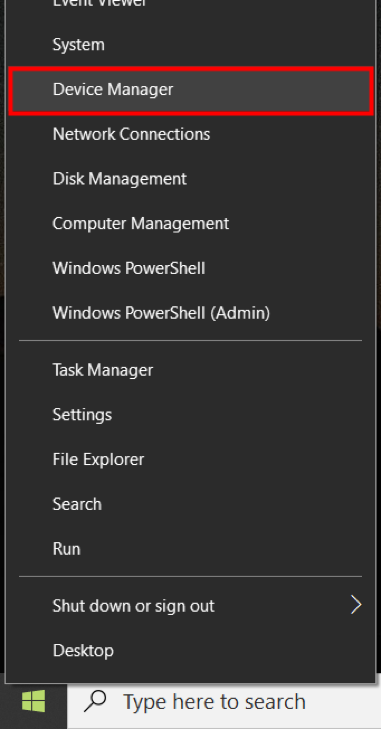Click the magnifying glass search icon

(x=95, y=701)
